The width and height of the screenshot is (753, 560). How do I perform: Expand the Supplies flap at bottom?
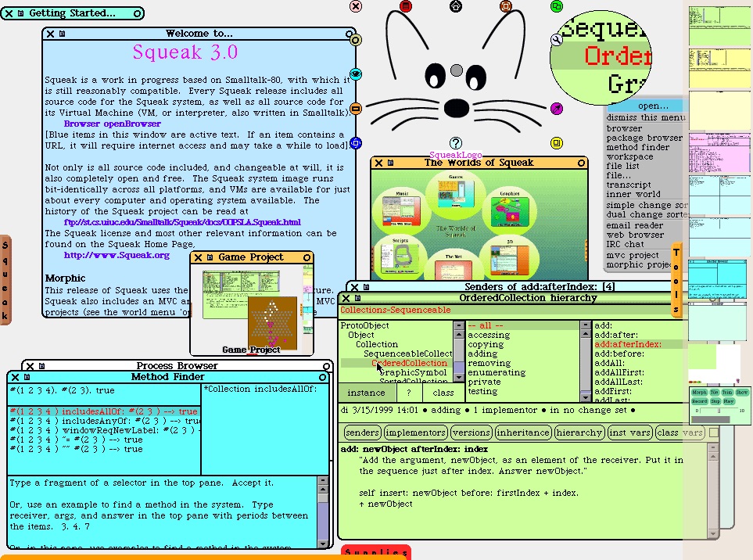tap(376, 553)
